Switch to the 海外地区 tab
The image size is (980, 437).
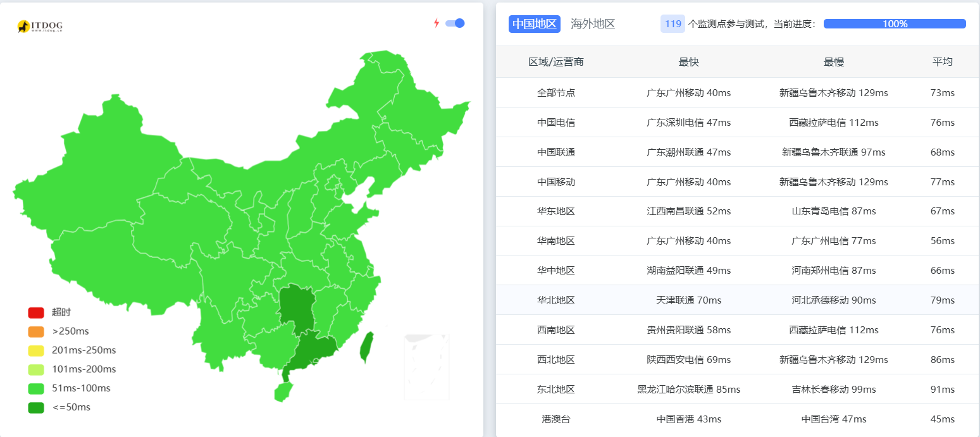[x=593, y=24]
